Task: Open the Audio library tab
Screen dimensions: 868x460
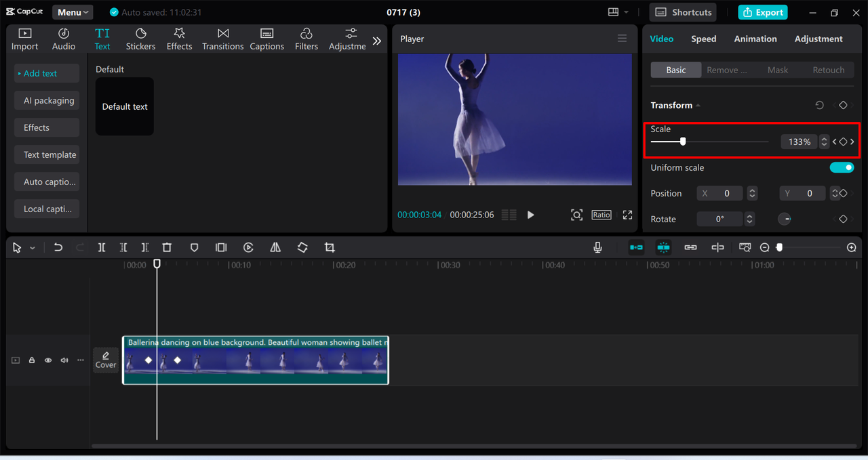Action: pyautogui.click(x=64, y=39)
